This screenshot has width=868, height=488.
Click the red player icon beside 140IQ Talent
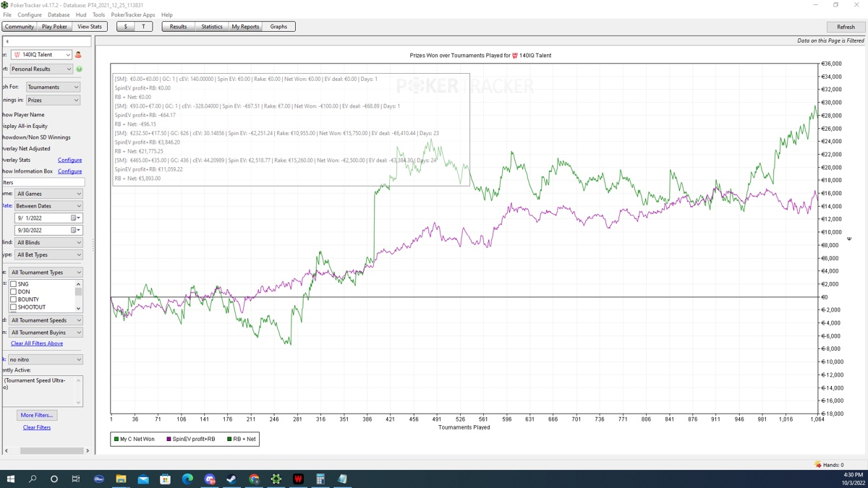(x=78, y=55)
